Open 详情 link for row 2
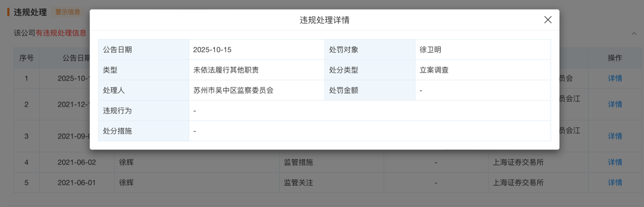This screenshot has height=207, width=644. [615, 104]
